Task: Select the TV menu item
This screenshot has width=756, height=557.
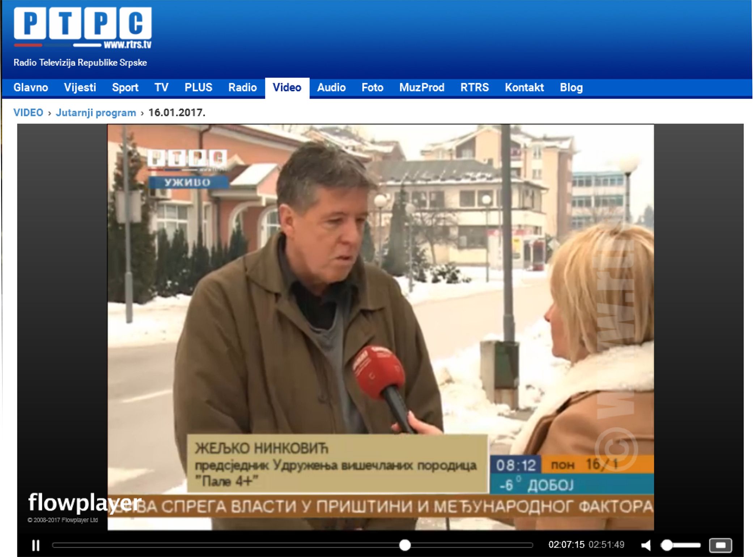Action: point(161,87)
